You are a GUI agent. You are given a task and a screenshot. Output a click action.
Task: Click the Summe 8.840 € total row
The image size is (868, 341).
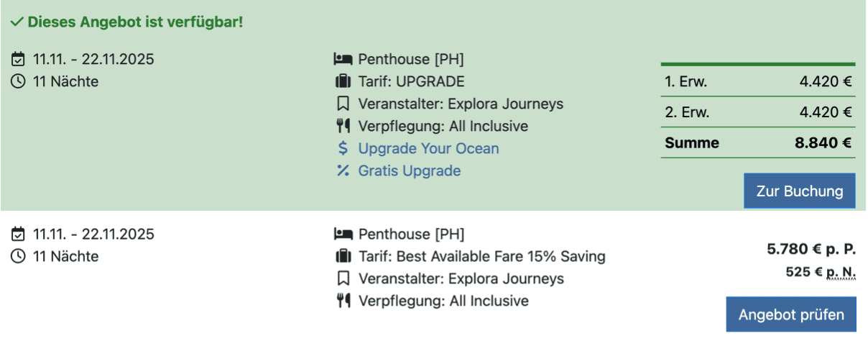[x=758, y=142]
